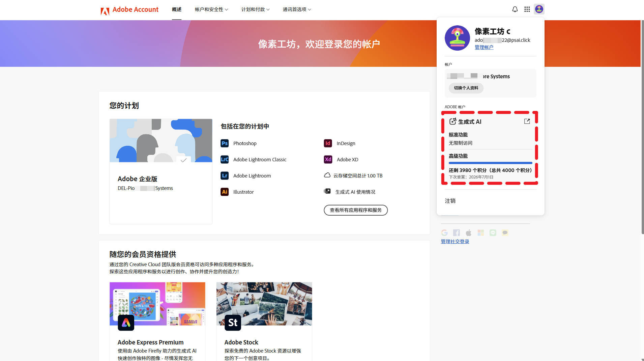Click the profile avatar in the header

(x=539, y=9)
